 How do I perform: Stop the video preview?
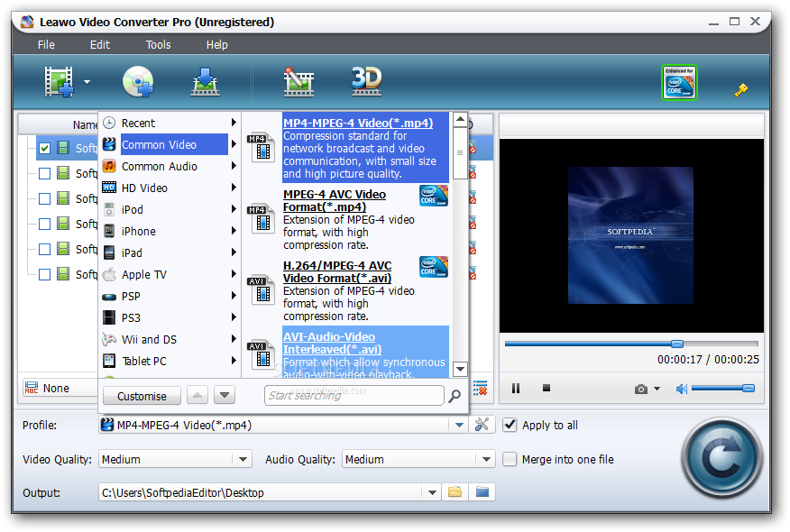(x=547, y=388)
